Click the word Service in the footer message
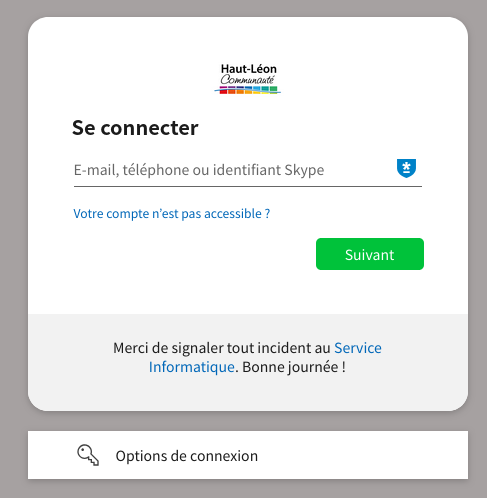The width and height of the screenshot is (487, 498). pos(358,348)
